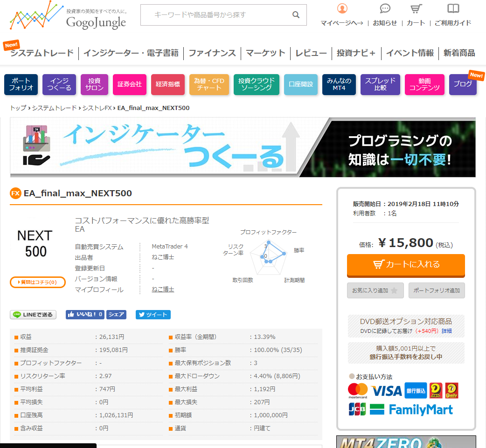Click the インジケーターつくーる banner
The width and height of the screenshot is (486, 448).
click(x=243, y=147)
